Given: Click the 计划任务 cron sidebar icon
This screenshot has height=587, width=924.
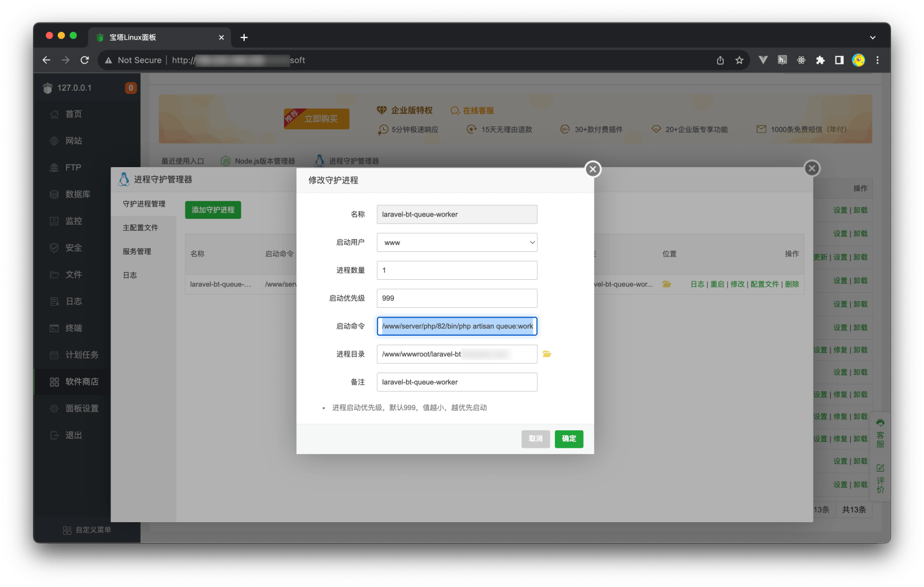Looking at the screenshot, I should (x=54, y=355).
